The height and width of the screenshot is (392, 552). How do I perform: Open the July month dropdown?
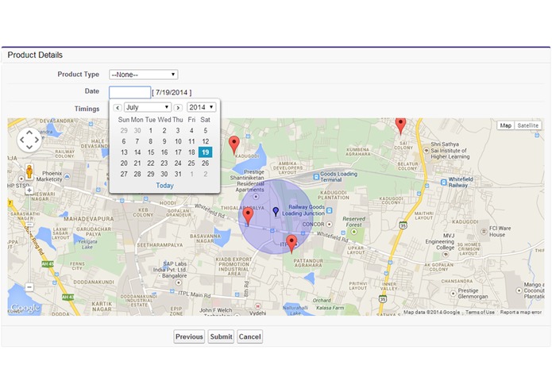click(x=148, y=107)
